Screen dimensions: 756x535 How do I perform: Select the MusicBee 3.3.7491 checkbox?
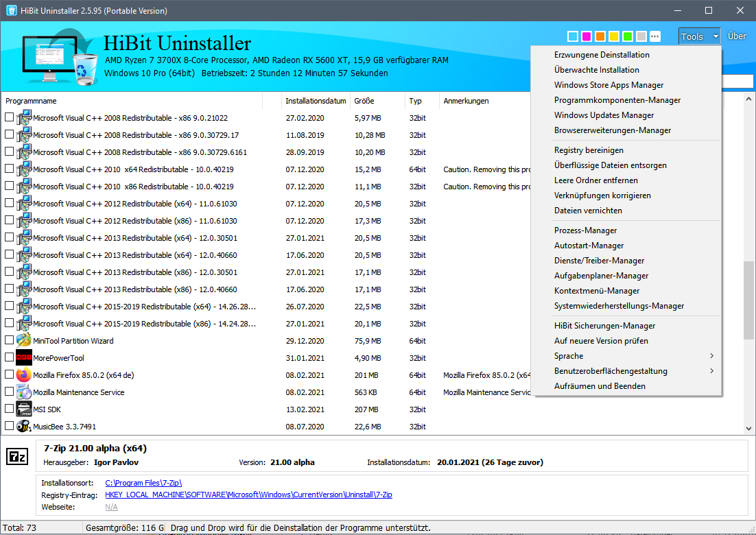[9, 425]
